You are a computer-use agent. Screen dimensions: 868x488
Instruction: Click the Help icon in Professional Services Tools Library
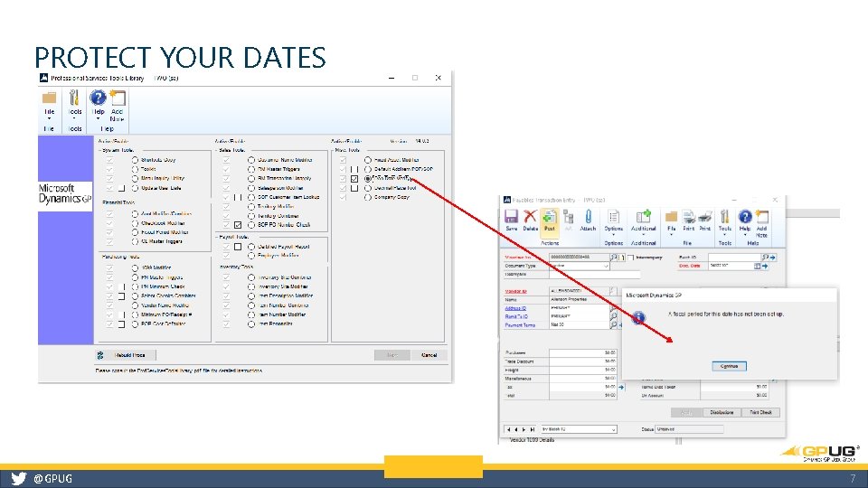coord(98,98)
